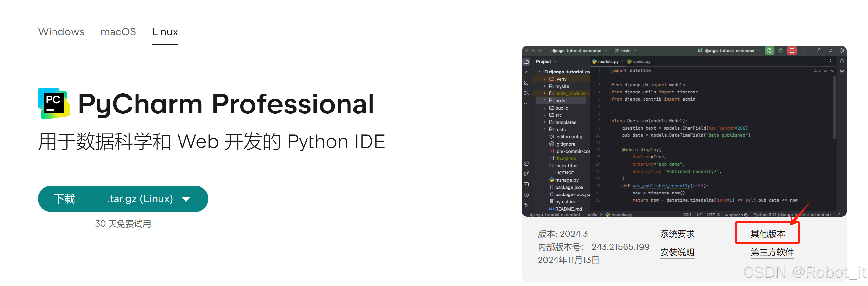Image resolution: width=868 pixels, height=286 pixels.
Task: Click the editor vertical scrollbar
Action: click(834, 108)
